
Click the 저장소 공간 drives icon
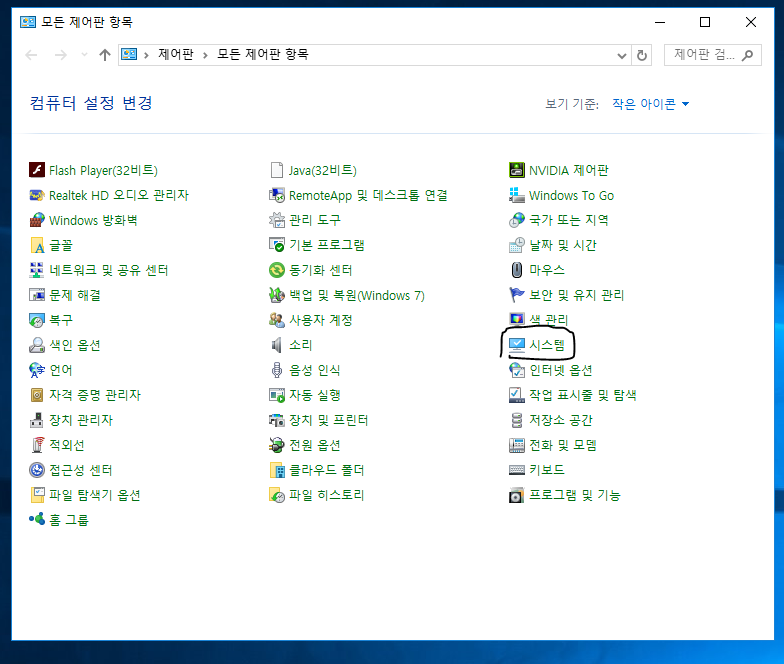click(x=516, y=420)
